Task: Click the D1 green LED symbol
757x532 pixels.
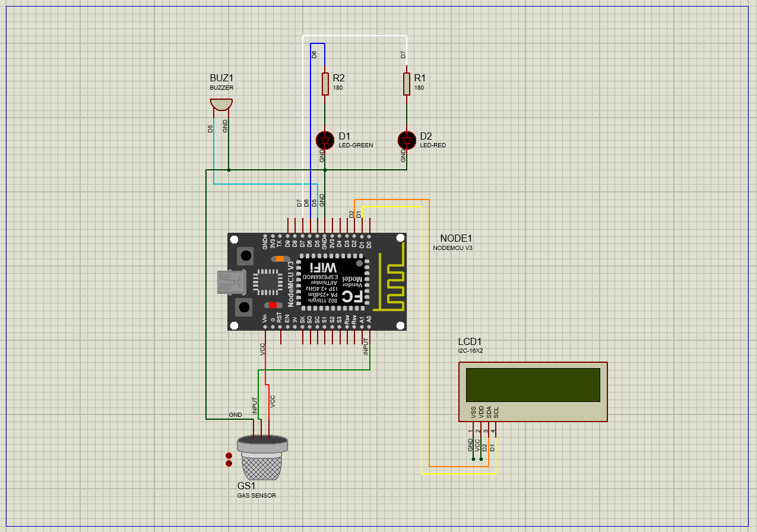Action: coord(324,140)
